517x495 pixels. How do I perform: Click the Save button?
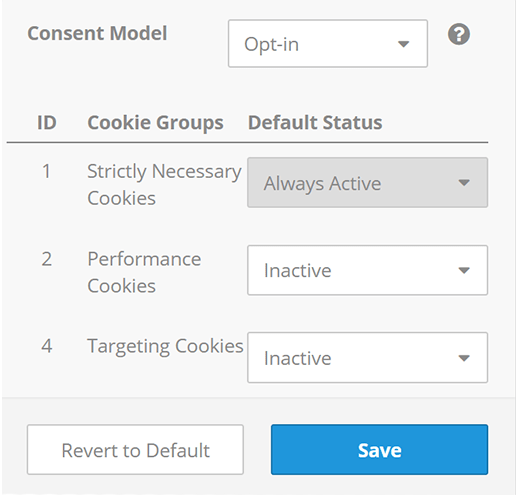[379, 450]
